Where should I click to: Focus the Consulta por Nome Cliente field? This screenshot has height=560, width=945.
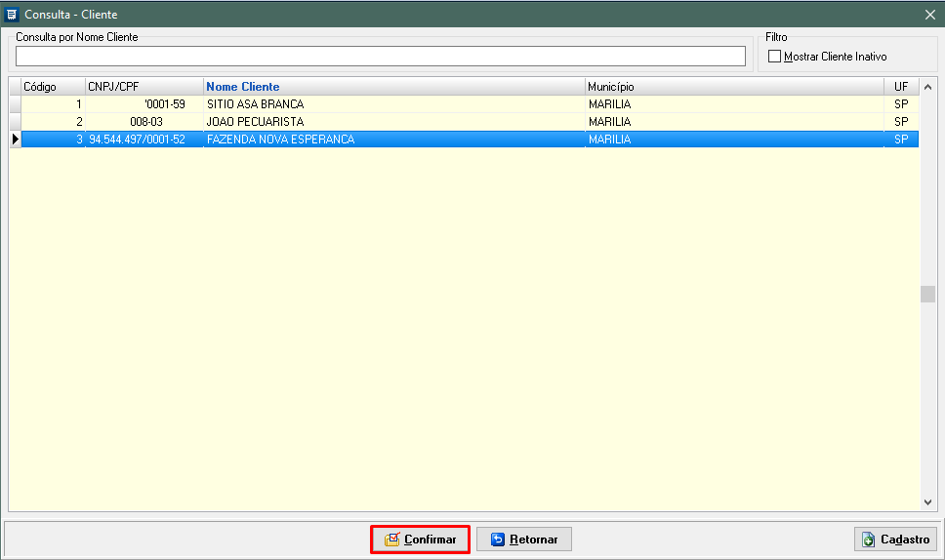pyautogui.click(x=380, y=57)
